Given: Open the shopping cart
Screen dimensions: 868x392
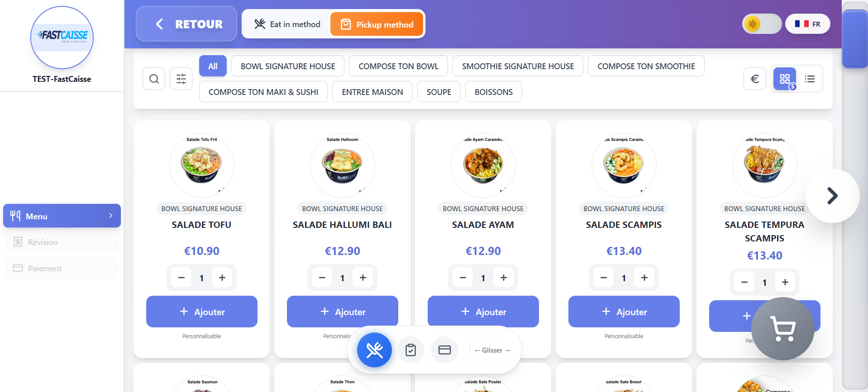Looking at the screenshot, I should (782, 329).
